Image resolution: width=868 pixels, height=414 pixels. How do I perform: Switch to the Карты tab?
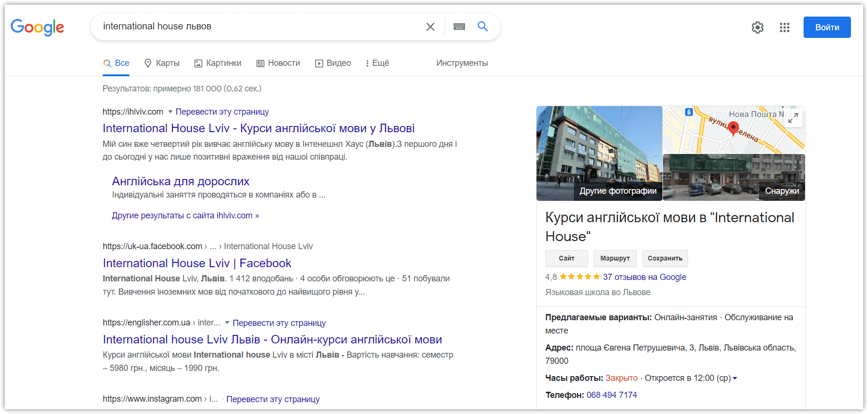[162, 63]
